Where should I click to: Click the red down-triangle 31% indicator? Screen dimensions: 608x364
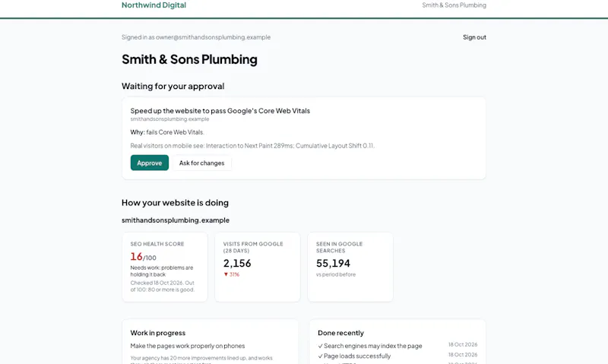click(232, 274)
